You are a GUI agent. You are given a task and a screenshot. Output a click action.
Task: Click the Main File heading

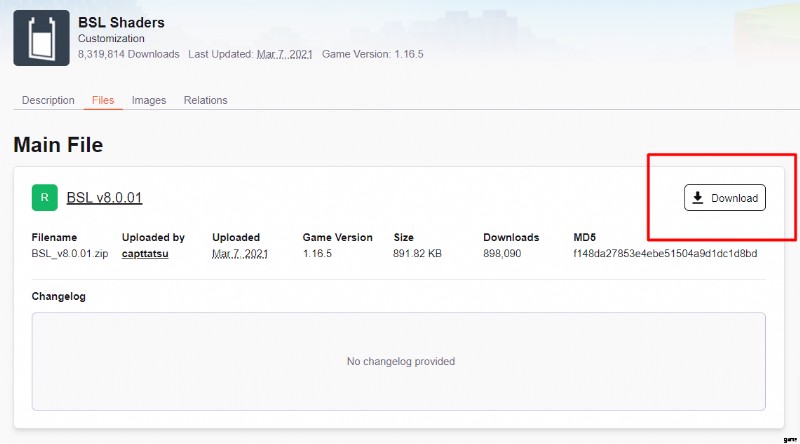(x=58, y=145)
